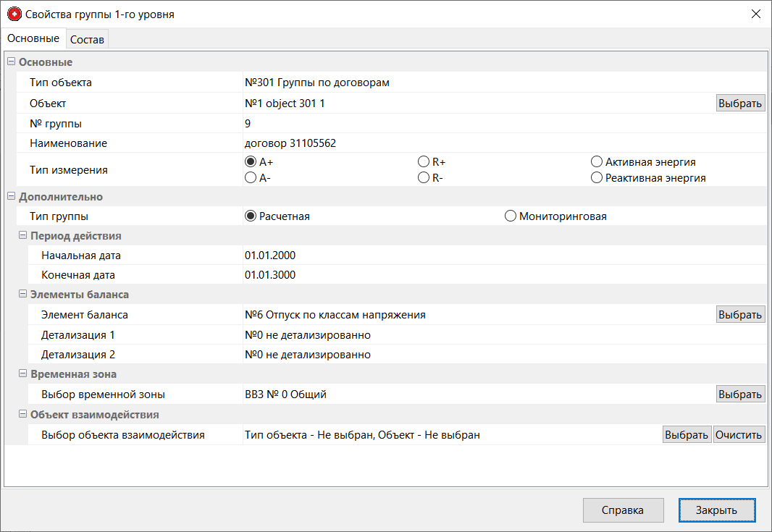Select the A+ measurement type

click(x=251, y=162)
